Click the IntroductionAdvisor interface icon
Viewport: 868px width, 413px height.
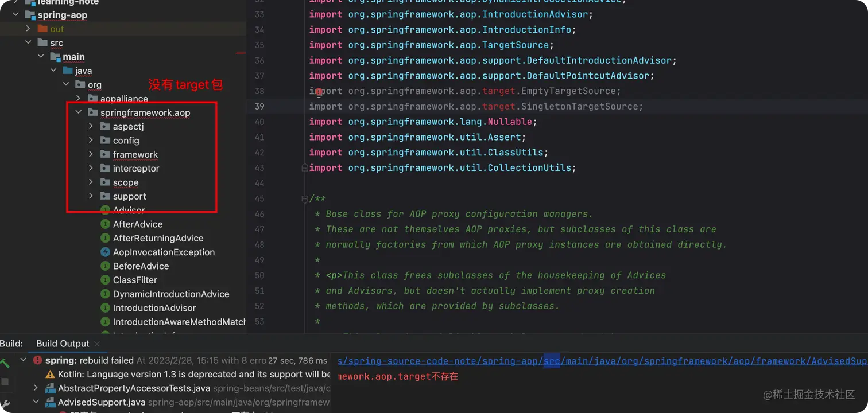[x=105, y=308]
